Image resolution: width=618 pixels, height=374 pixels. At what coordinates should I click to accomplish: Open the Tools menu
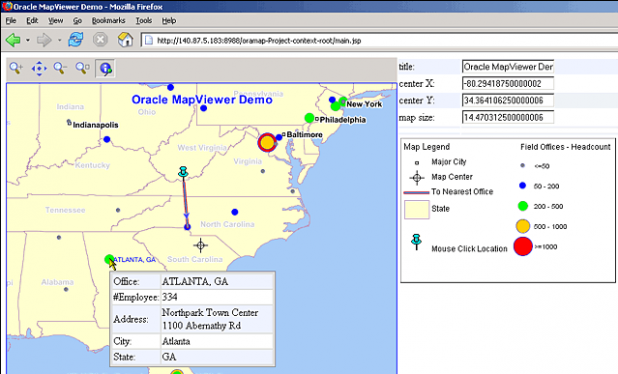[x=144, y=20]
